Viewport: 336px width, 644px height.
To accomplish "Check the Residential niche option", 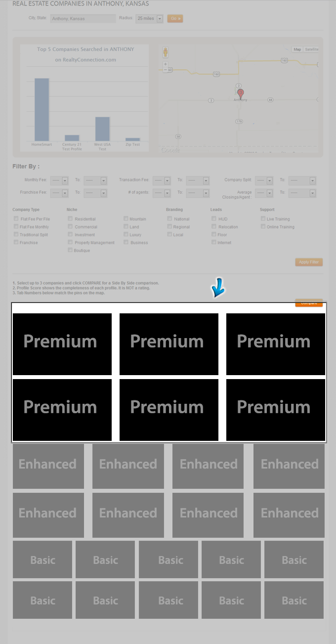I will point(70,218).
